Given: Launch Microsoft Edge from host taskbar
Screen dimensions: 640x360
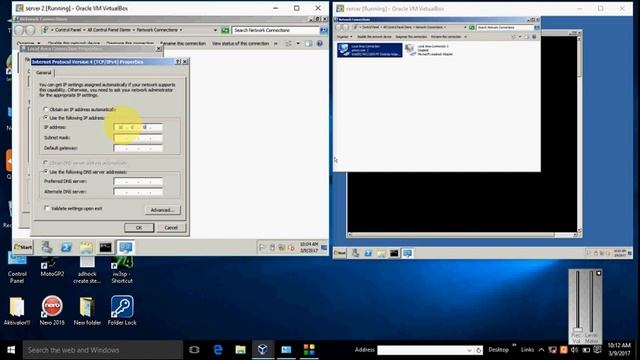Looking at the screenshot, I should pos(218,350).
